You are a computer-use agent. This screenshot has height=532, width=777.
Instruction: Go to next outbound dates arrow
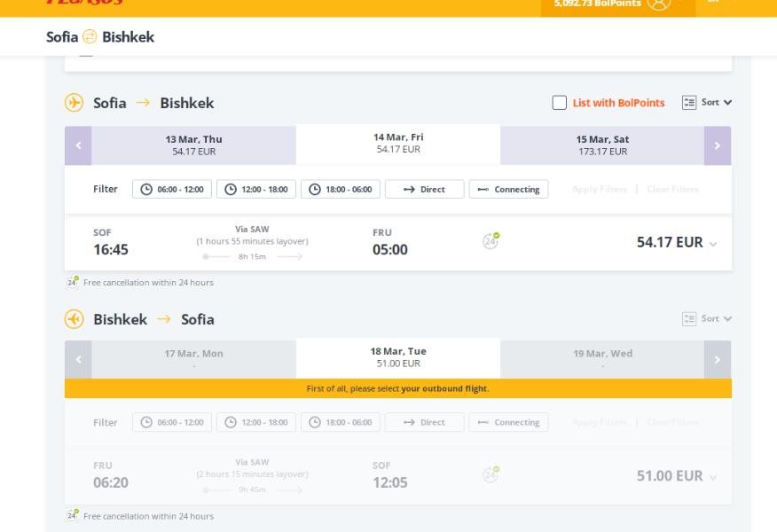[717, 145]
